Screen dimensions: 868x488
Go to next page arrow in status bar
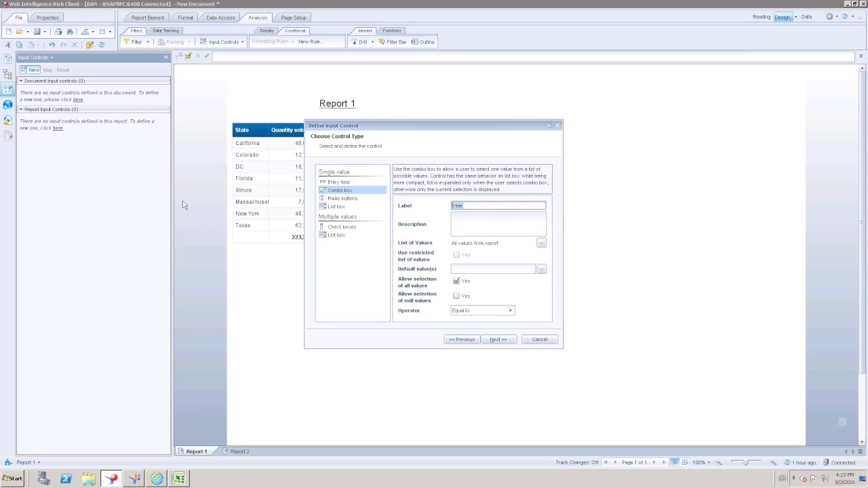654,462
